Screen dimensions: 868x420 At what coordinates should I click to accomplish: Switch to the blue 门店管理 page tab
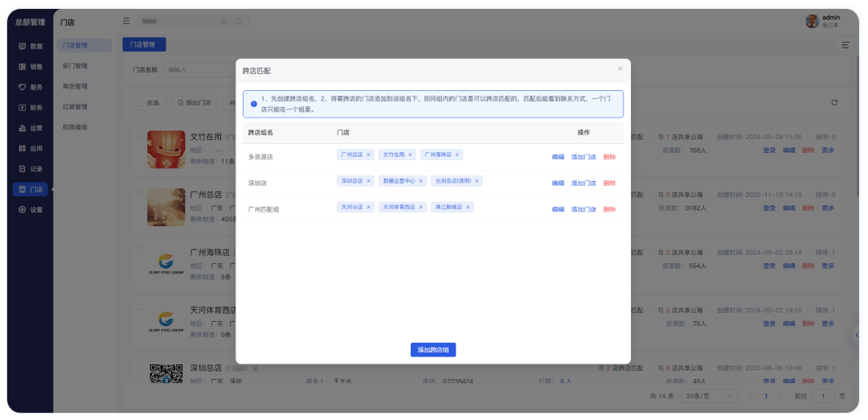tap(144, 45)
